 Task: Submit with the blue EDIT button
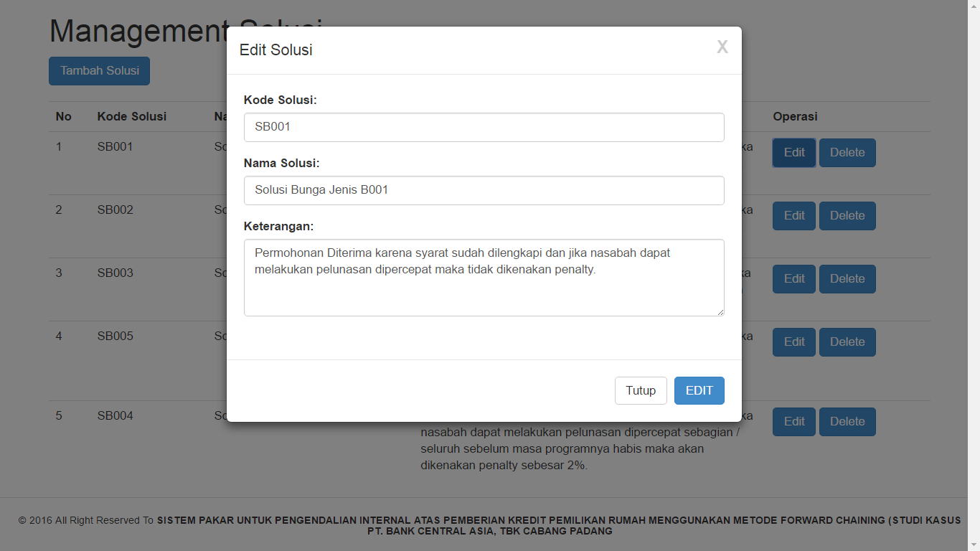[699, 390]
